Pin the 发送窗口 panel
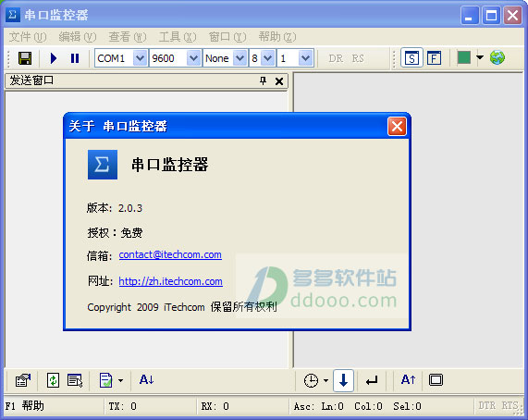 [263, 80]
